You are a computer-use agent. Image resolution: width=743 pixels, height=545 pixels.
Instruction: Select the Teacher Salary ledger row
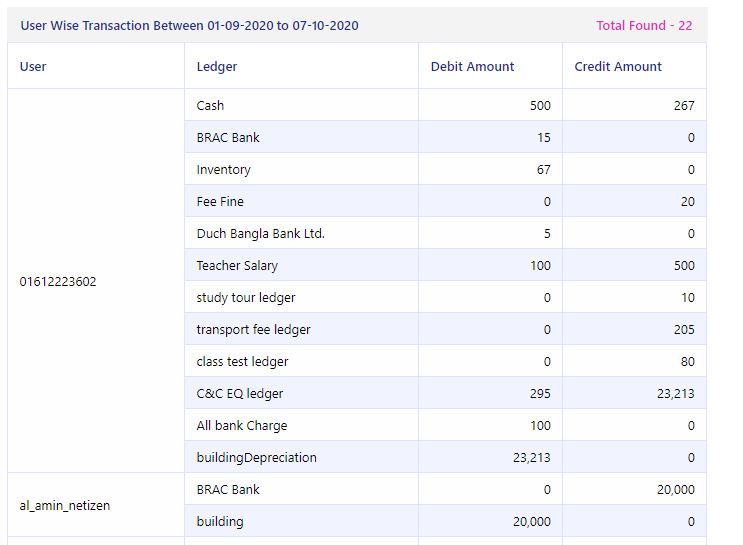[x=445, y=265]
